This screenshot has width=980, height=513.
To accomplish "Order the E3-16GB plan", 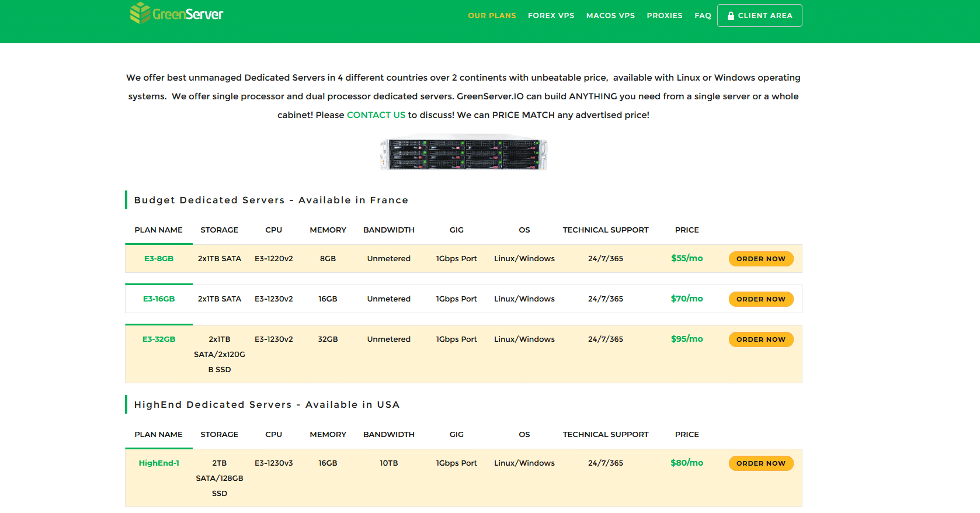I will tap(760, 299).
